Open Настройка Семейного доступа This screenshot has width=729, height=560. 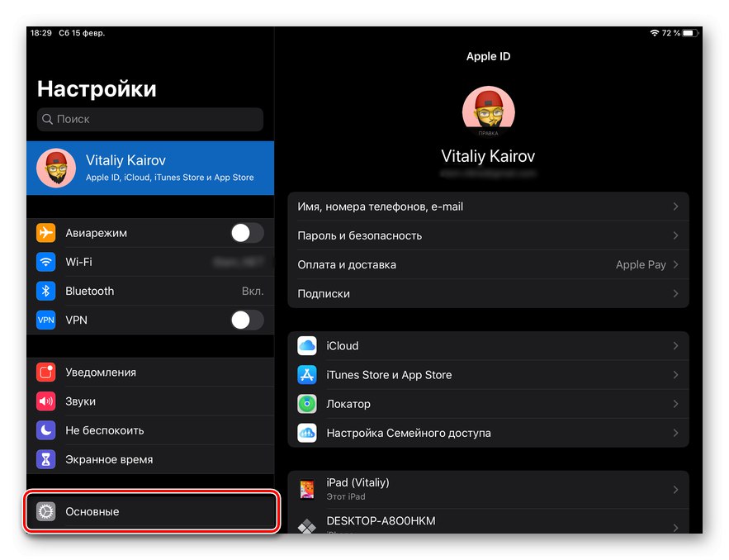488,433
